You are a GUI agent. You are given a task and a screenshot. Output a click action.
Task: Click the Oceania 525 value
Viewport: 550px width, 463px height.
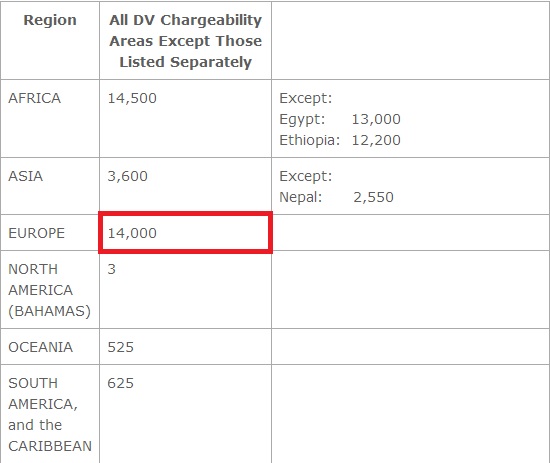[121, 347]
